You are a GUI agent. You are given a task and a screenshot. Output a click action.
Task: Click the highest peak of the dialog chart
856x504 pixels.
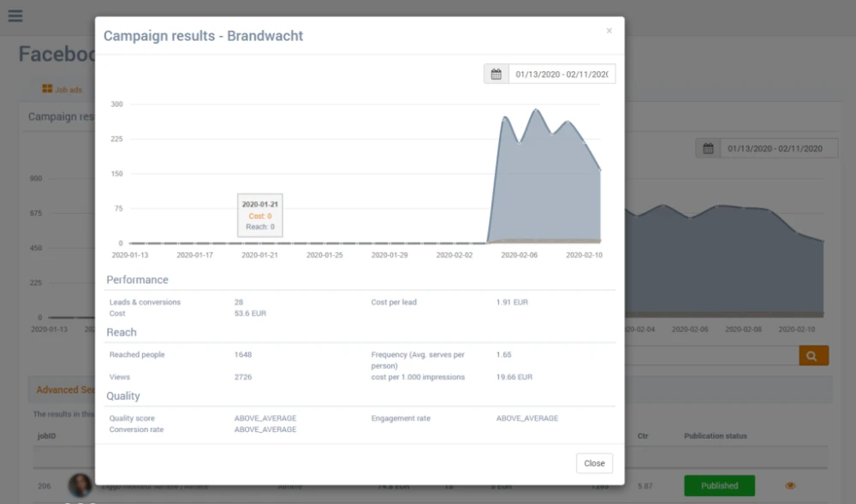pyautogui.click(x=537, y=110)
